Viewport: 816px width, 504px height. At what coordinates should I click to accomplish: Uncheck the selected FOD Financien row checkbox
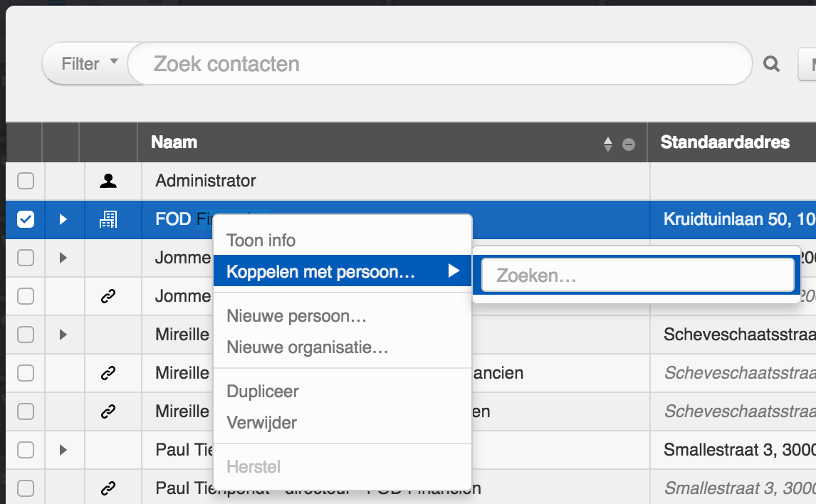pos(26,219)
